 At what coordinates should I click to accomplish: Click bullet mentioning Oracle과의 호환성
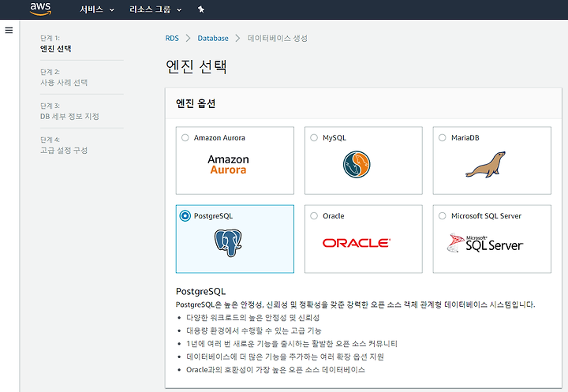click(x=275, y=370)
